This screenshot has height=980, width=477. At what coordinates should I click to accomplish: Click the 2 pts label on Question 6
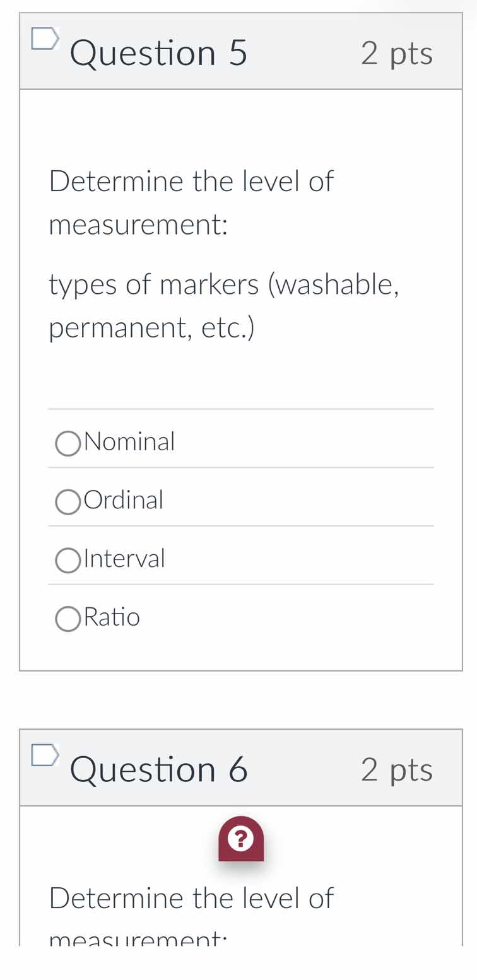point(397,769)
